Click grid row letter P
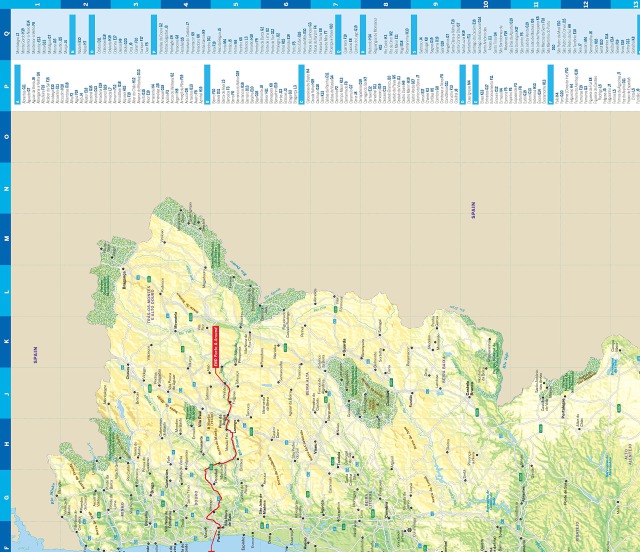 click(6, 86)
